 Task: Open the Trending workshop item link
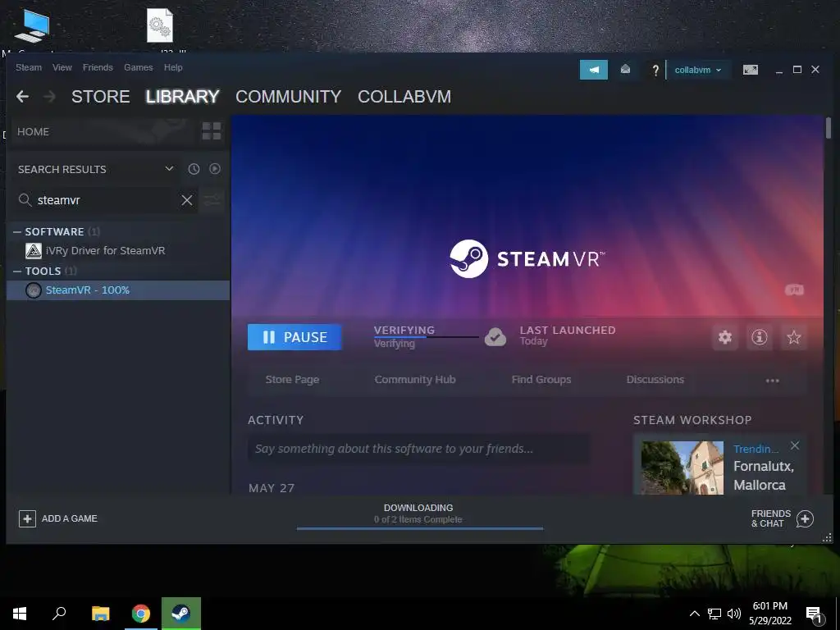tap(756, 449)
